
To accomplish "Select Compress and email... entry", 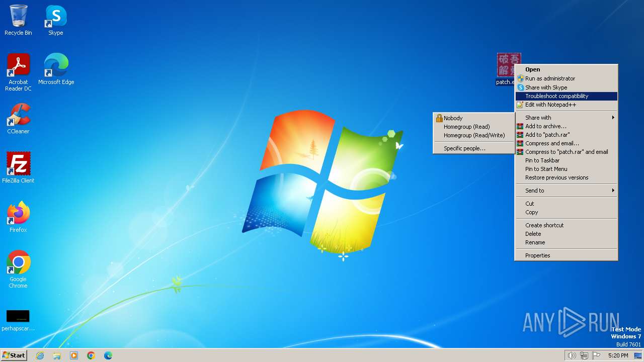I will point(567,143).
